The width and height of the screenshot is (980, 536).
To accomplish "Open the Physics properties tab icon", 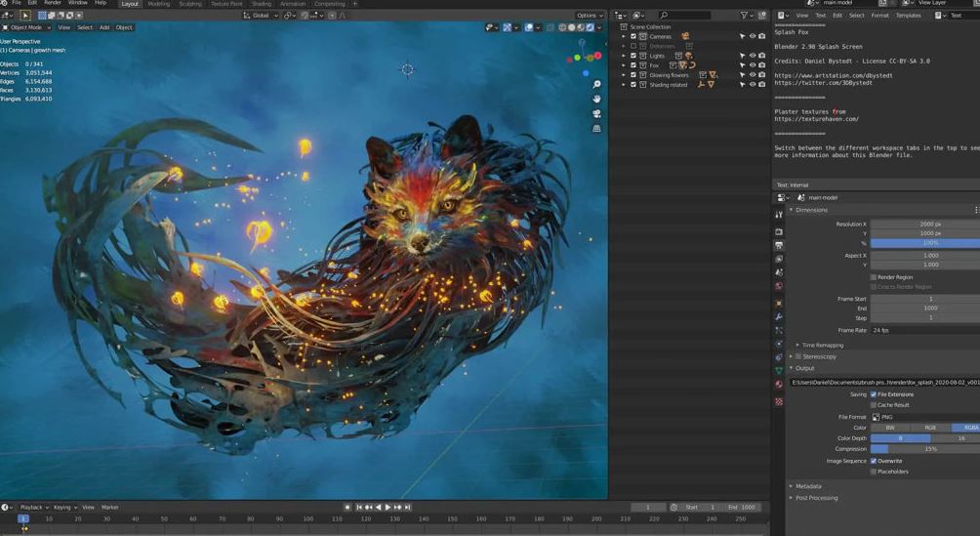I will pos(779,344).
